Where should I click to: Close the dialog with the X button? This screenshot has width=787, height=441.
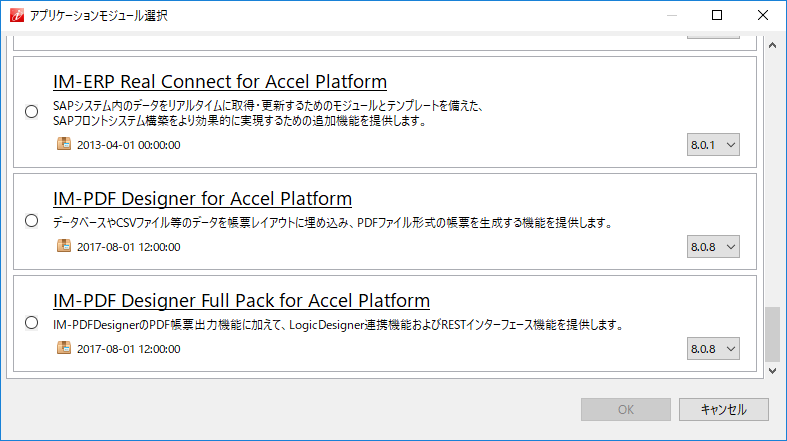763,16
